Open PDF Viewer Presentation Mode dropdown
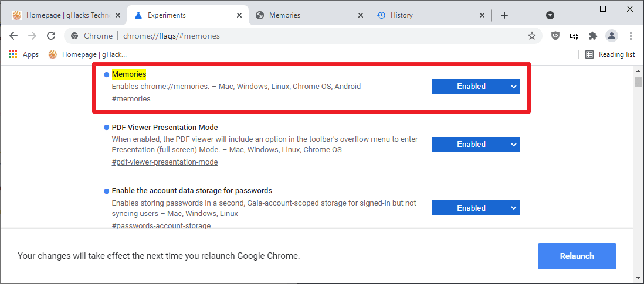Screen dimensions: 644x284 point(476,144)
